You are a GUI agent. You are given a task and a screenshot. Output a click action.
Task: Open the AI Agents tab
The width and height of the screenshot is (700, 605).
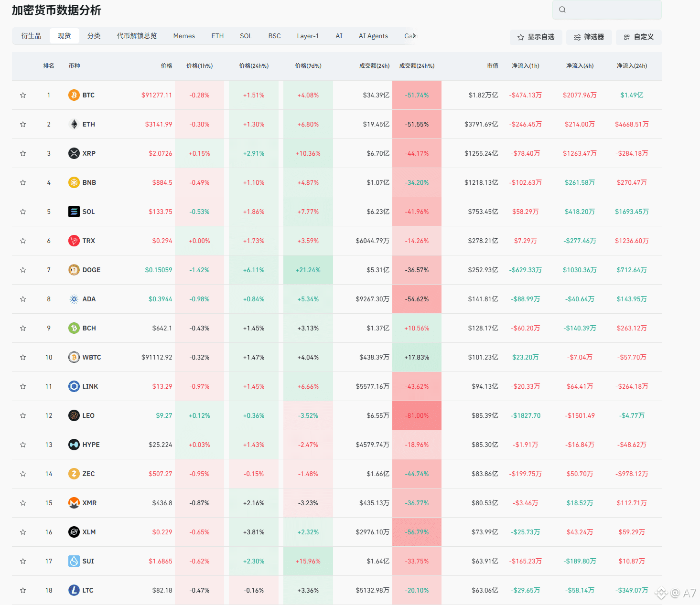373,36
